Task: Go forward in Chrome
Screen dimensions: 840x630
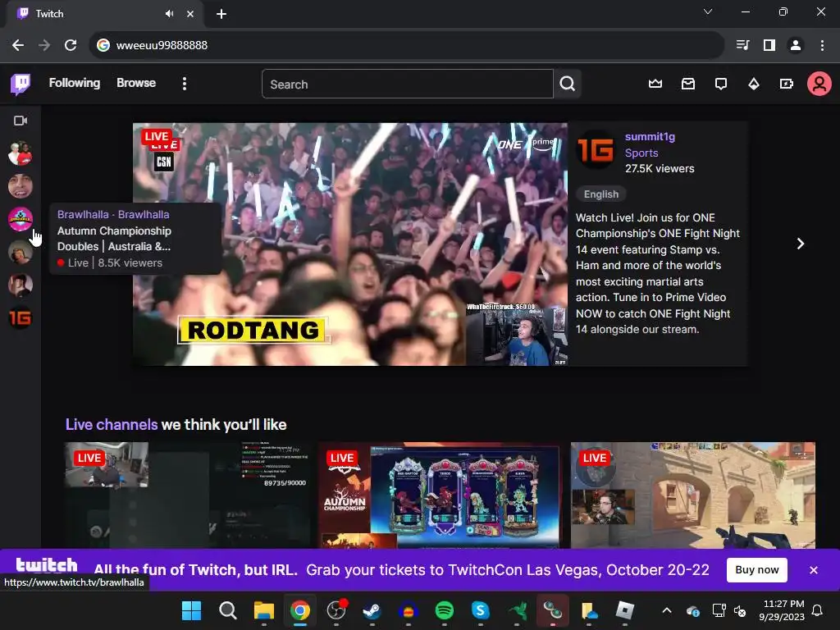Action: point(44,45)
